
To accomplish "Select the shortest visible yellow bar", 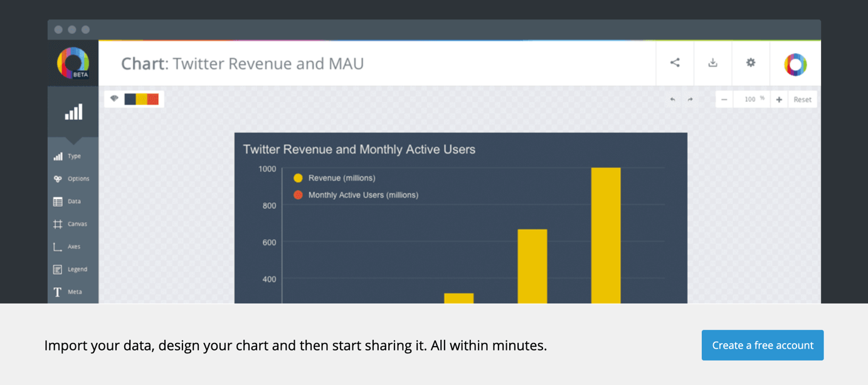I will [458, 298].
